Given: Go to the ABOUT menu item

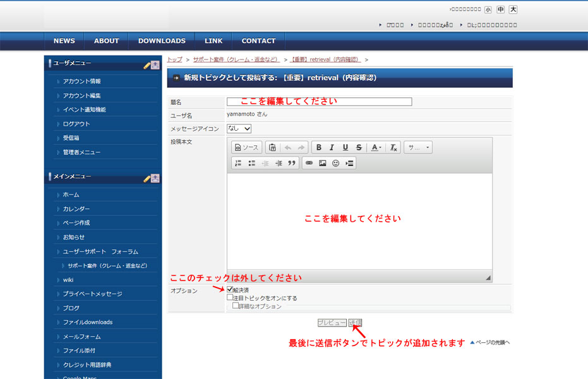Looking at the screenshot, I should 107,41.
